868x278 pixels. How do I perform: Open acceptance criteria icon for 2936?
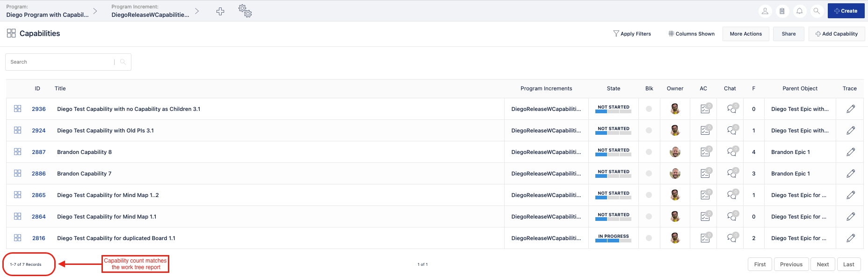[706, 108]
